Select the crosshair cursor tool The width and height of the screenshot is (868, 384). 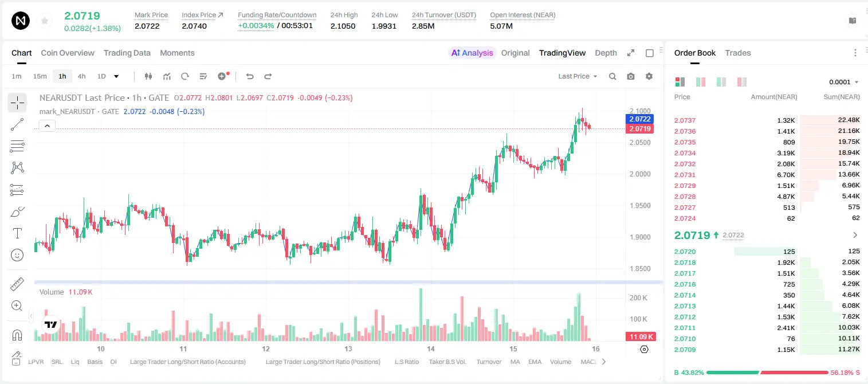point(17,103)
